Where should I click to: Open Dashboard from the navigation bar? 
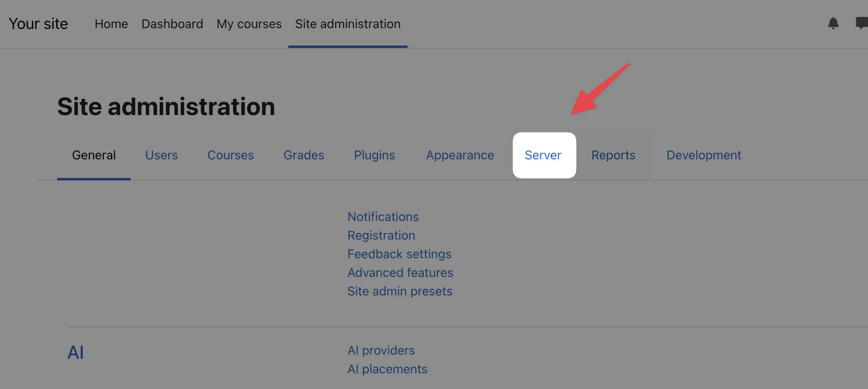point(172,24)
